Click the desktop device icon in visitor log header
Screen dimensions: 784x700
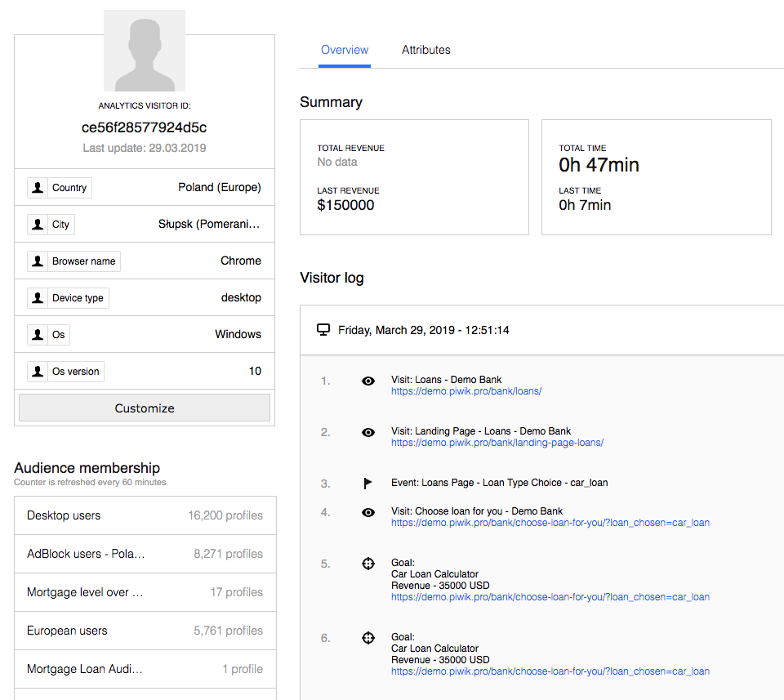[323, 329]
